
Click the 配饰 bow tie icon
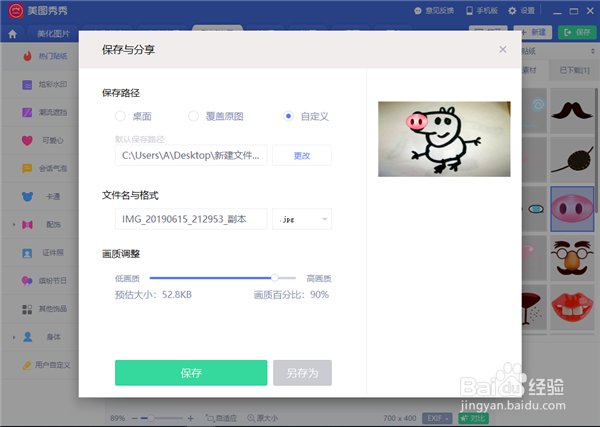click(x=27, y=225)
